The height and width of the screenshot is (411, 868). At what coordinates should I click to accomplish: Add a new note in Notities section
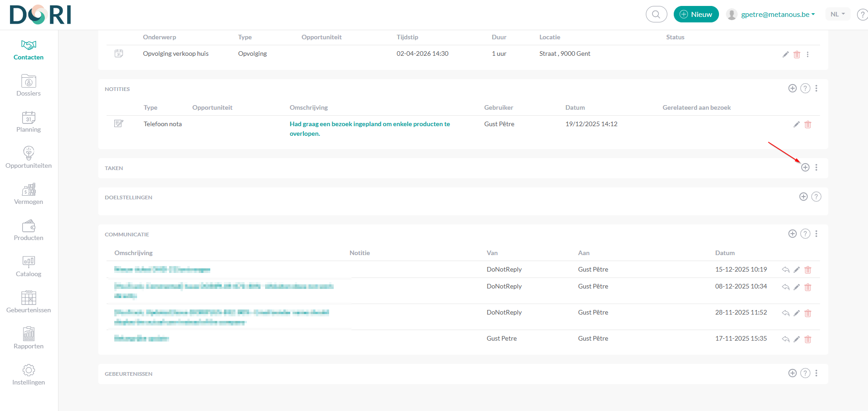point(792,88)
